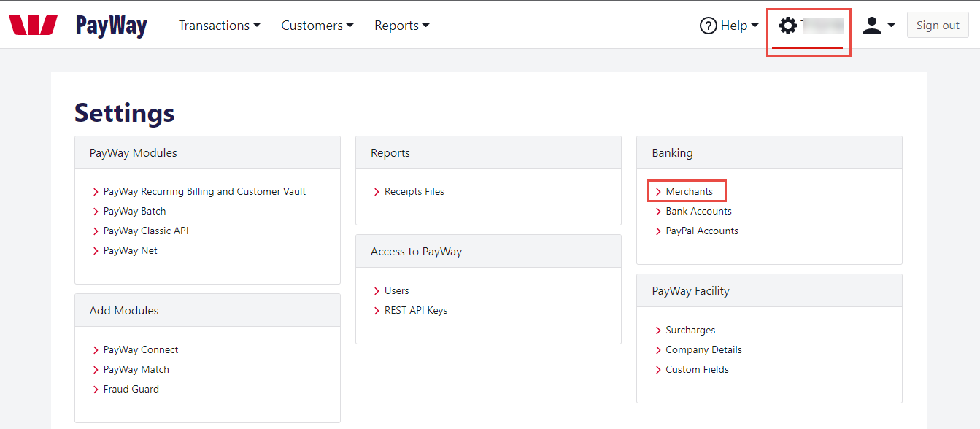Expand the Customers dropdown menu

tap(317, 26)
